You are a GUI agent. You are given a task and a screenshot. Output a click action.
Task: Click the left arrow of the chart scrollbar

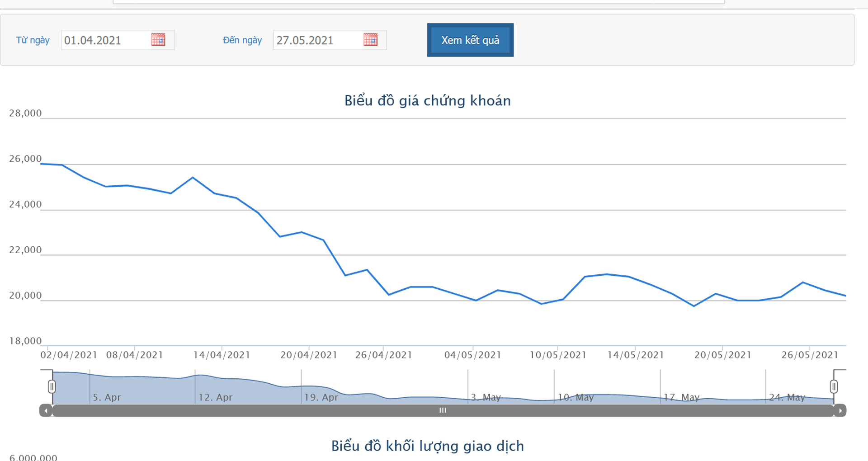[x=46, y=410]
